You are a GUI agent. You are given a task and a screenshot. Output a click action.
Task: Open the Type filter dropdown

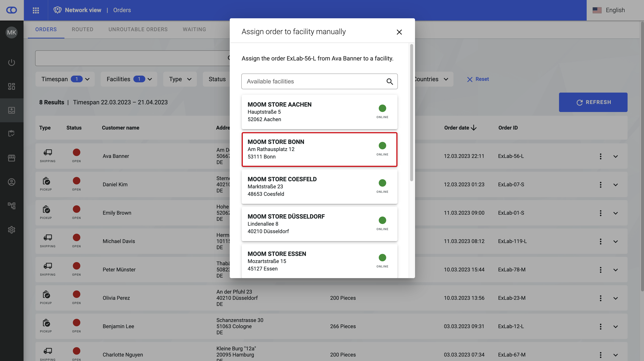click(180, 79)
